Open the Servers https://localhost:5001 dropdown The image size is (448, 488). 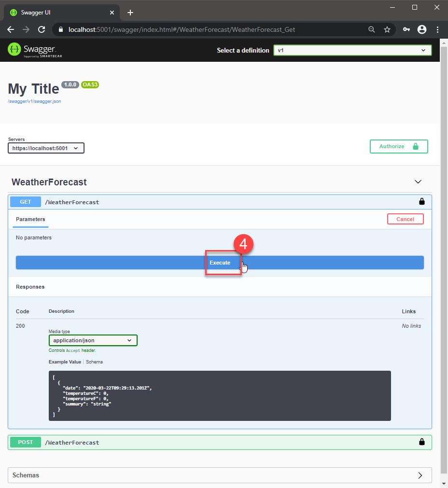coord(46,148)
